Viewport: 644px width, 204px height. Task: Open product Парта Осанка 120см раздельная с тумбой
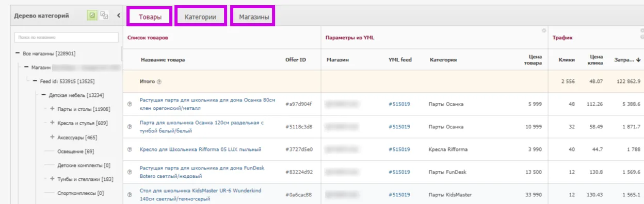click(x=202, y=127)
